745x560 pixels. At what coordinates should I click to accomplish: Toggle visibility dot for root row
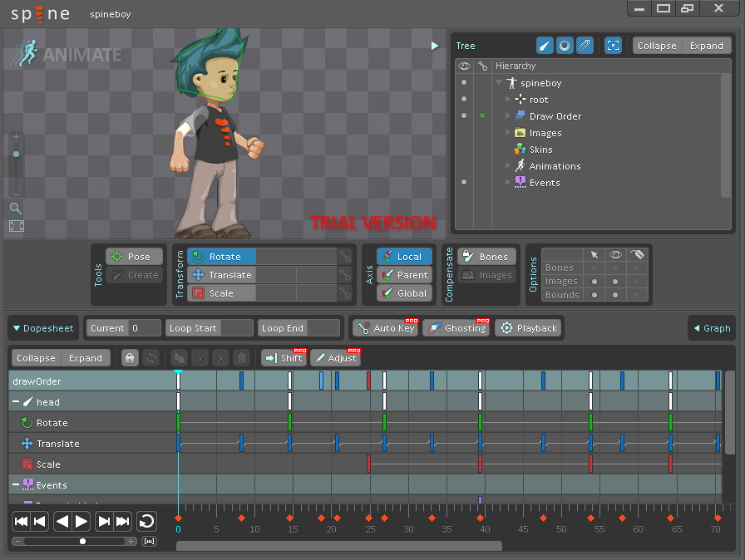pos(464,99)
